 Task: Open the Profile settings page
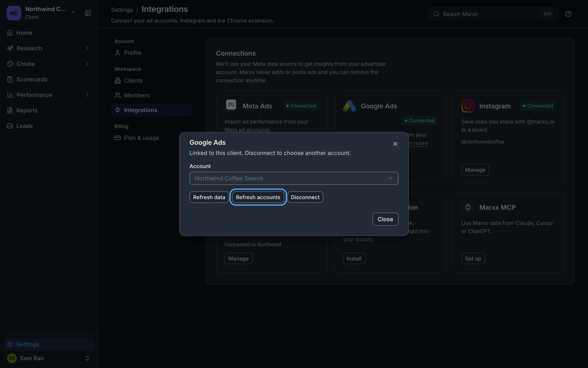click(x=152, y=53)
